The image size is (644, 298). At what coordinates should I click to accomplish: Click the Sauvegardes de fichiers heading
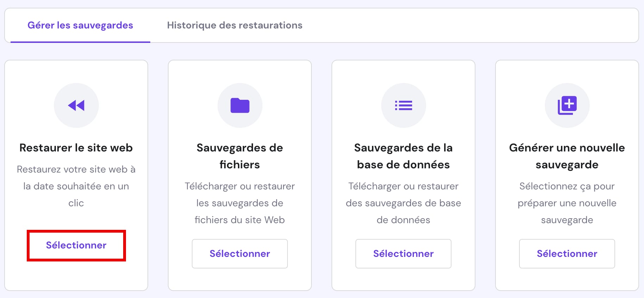click(x=240, y=156)
